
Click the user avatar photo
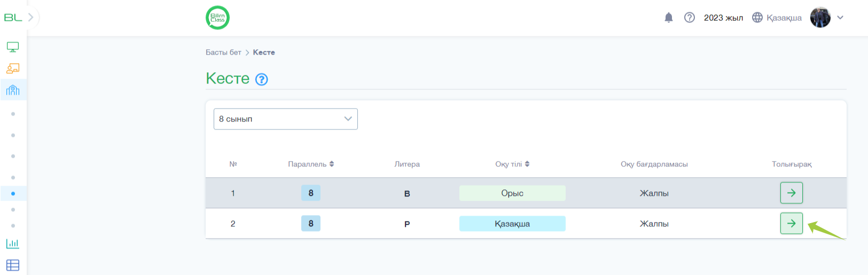tap(820, 18)
